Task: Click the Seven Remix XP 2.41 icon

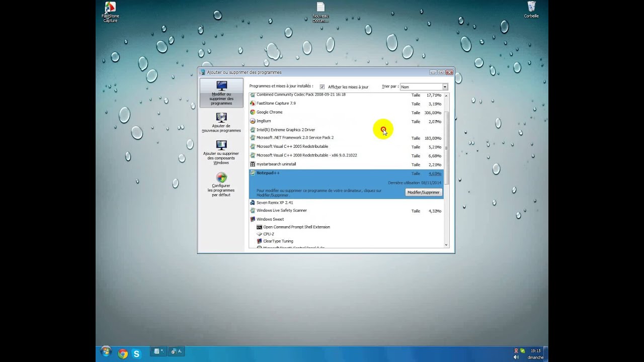Action: pyautogui.click(x=253, y=203)
